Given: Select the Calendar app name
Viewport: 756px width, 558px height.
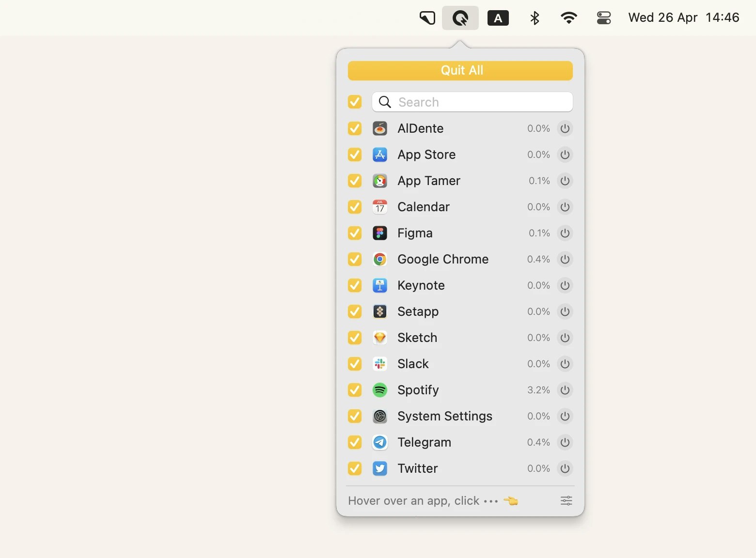Looking at the screenshot, I should [x=424, y=207].
